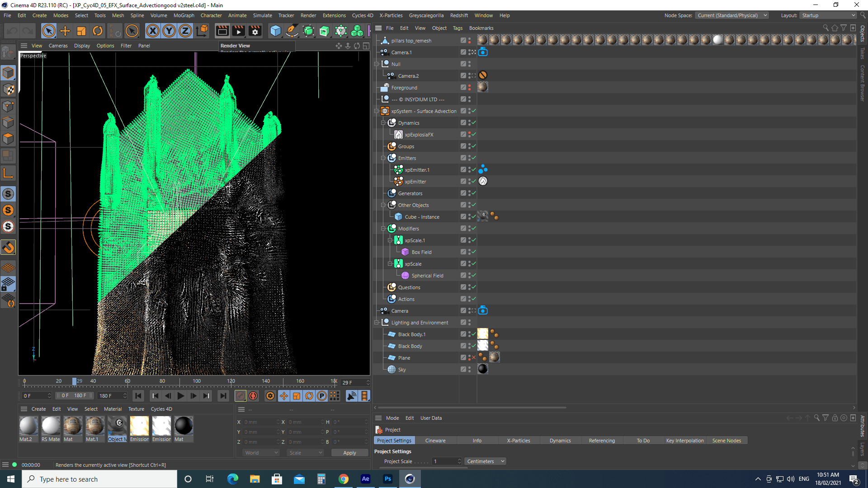Open the Centimeters unit dropdown
The height and width of the screenshot is (488, 868).
pyautogui.click(x=486, y=461)
